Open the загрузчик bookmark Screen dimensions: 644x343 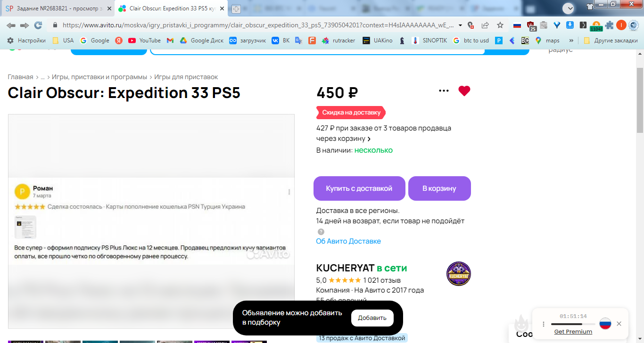click(x=248, y=41)
